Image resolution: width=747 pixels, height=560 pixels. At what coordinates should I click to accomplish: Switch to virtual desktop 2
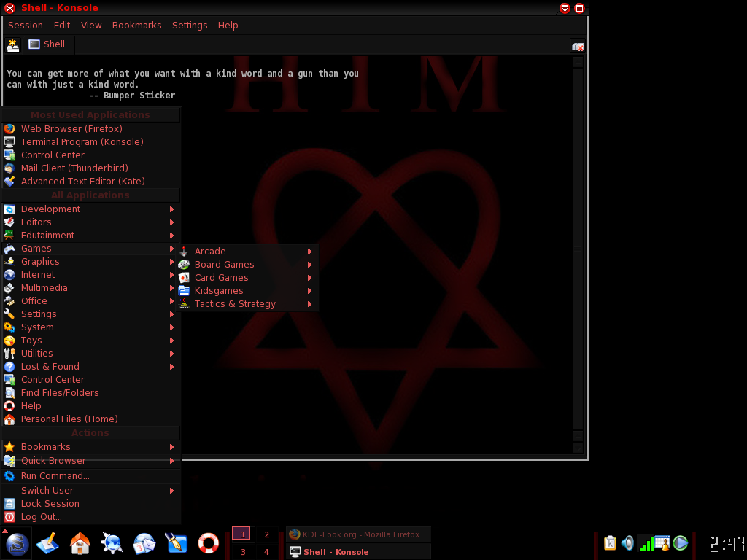click(x=266, y=534)
